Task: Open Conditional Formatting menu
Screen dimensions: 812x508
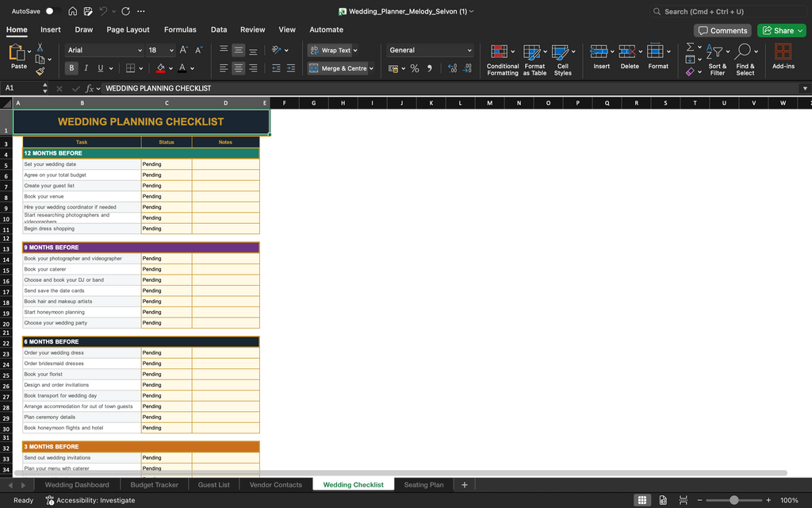Action: click(x=502, y=60)
